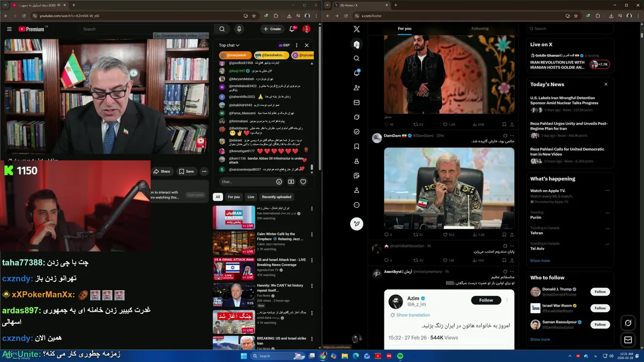Share the YouTube video
644x362 pixels.
[x=162, y=171]
